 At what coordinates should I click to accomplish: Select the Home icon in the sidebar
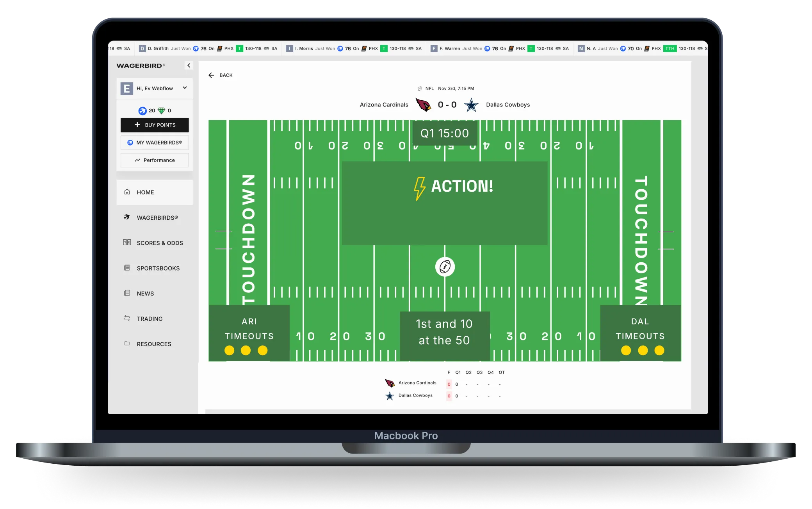pos(126,192)
